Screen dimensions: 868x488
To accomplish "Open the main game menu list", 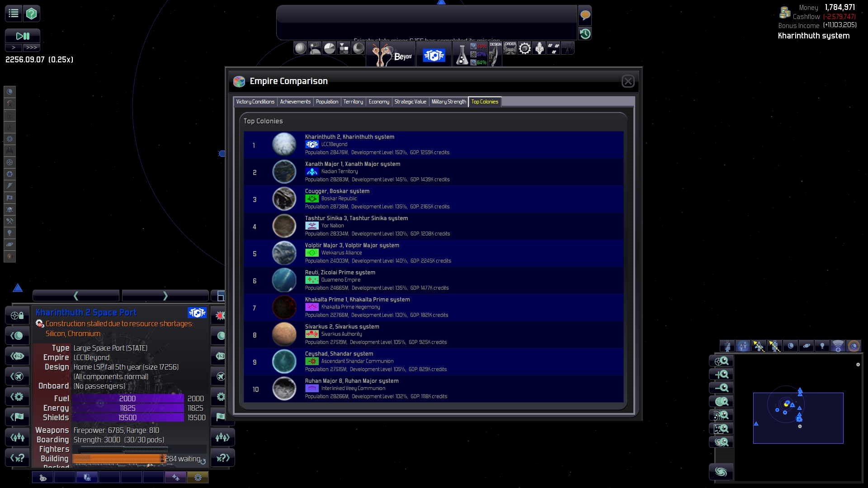I will pyautogui.click(x=14, y=14).
